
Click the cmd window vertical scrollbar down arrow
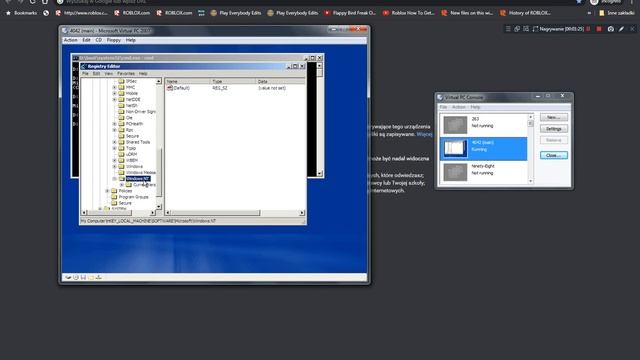click(320, 174)
